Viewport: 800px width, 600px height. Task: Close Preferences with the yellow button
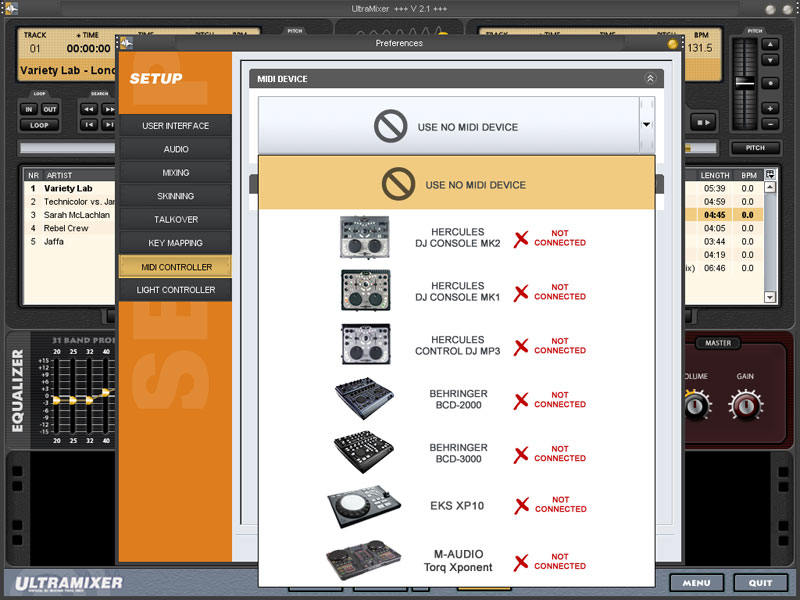tap(672, 44)
